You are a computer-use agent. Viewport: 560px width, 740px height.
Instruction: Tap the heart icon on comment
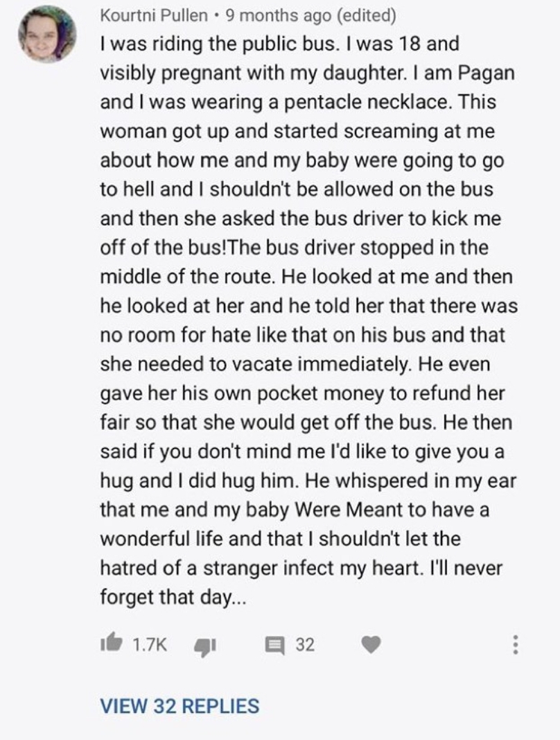tap(371, 645)
